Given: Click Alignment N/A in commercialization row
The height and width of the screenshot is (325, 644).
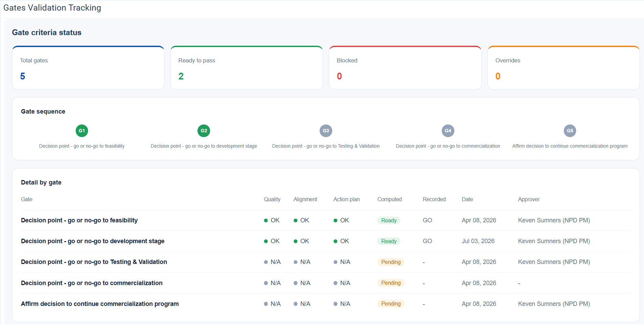Looking at the screenshot, I should (302, 283).
